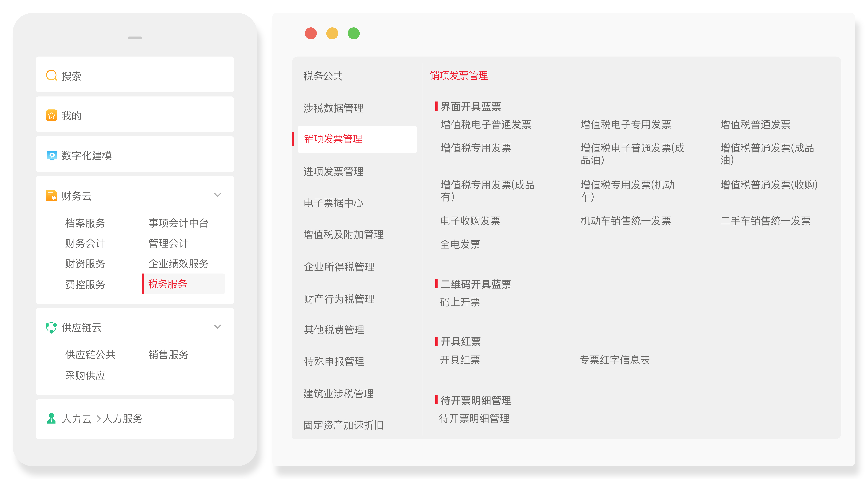The width and height of the screenshot is (868, 479).
Task: Click the arrow between 人力云 and 人力服务
Action: tap(98, 419)
